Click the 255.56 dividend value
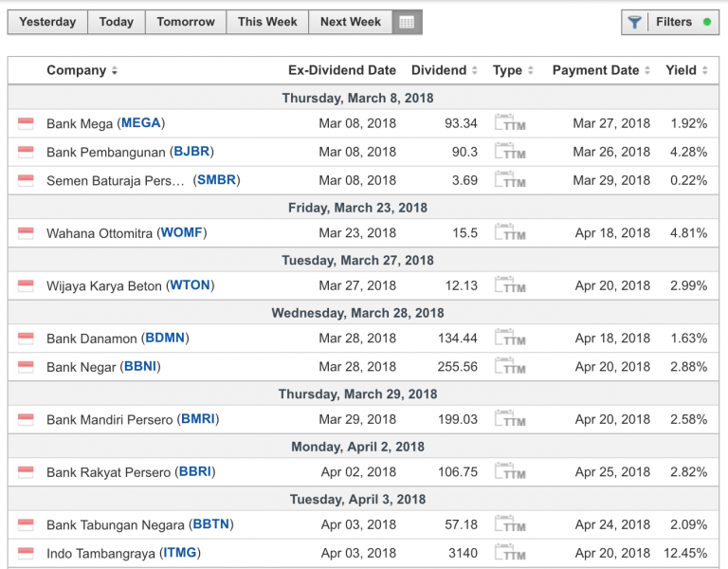The height and width of the screenshot is (569, 728). pos(457,367)
